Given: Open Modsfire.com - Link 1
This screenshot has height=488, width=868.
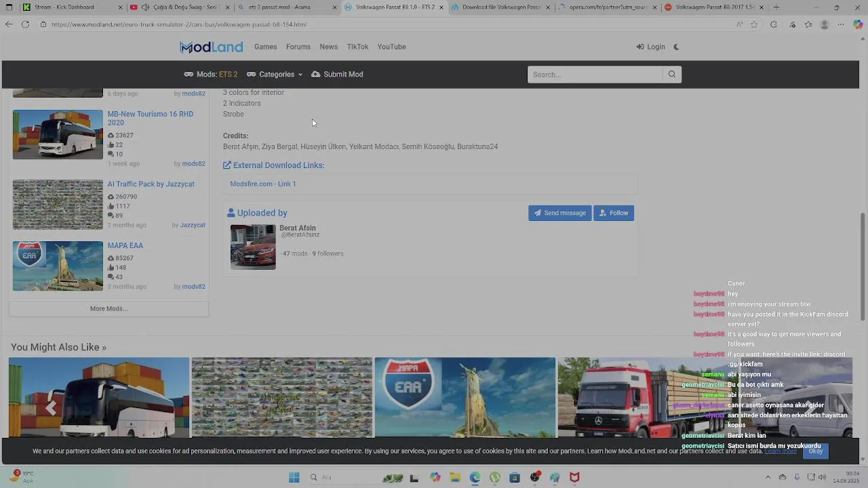Looking at the screenshot, I should [x=263, y=184].
